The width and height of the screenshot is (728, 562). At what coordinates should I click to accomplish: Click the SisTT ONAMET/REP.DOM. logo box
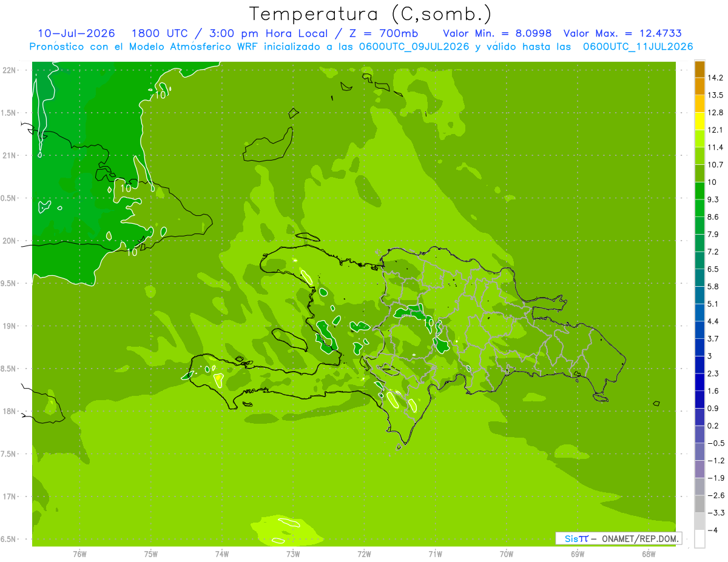(x=618, y=538)
